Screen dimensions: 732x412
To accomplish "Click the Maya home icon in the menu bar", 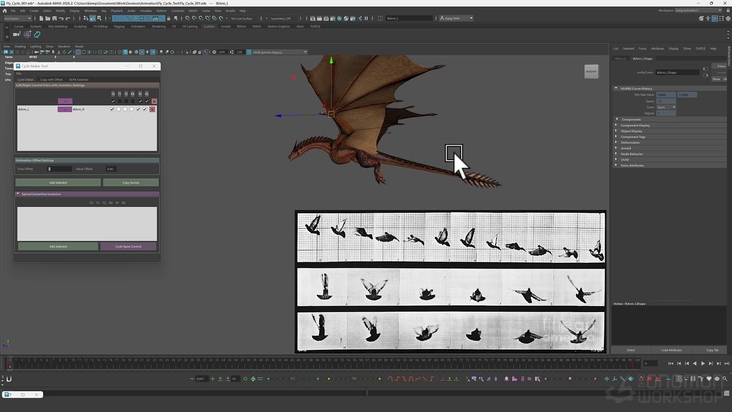I will (x=5, y=11).
